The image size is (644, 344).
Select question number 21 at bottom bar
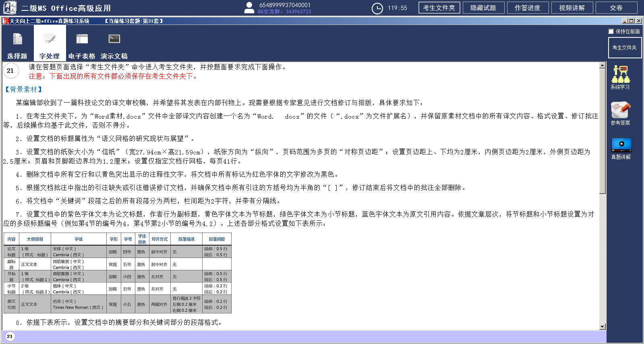[10, 336]
